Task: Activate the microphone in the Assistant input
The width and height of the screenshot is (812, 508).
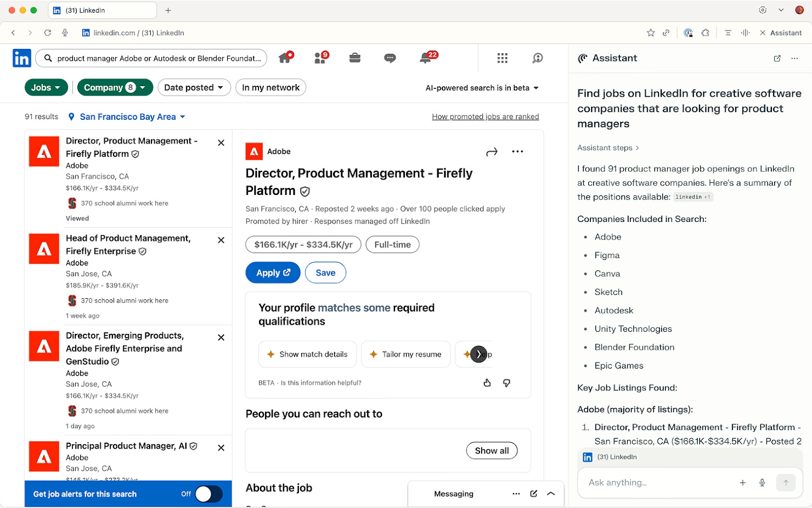Action: (762, 482)
